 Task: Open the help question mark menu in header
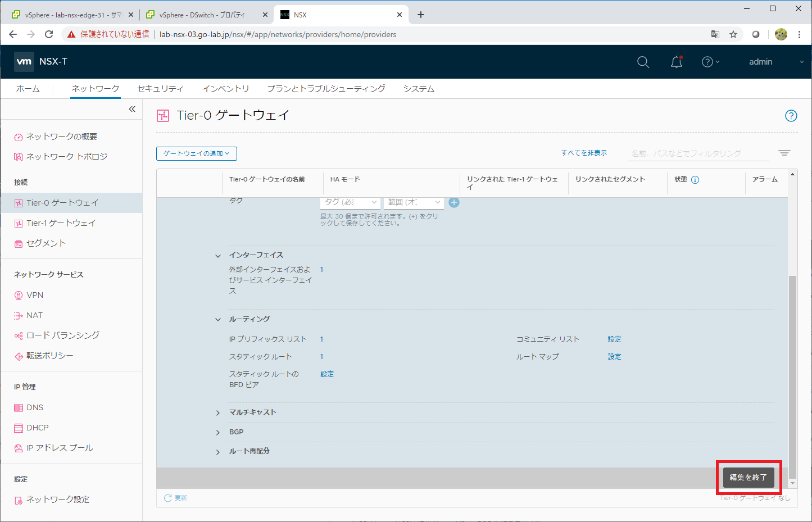710,62
